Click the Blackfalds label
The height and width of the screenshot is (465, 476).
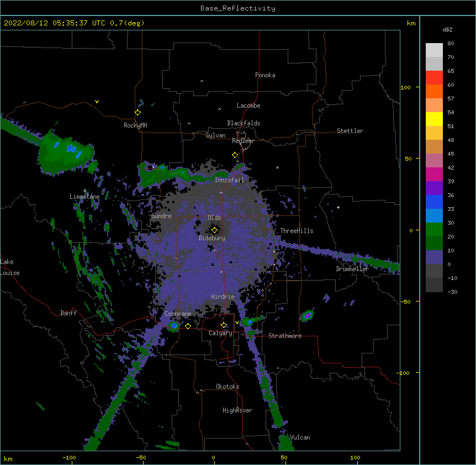pyautogui.click(x=244, y=123)
